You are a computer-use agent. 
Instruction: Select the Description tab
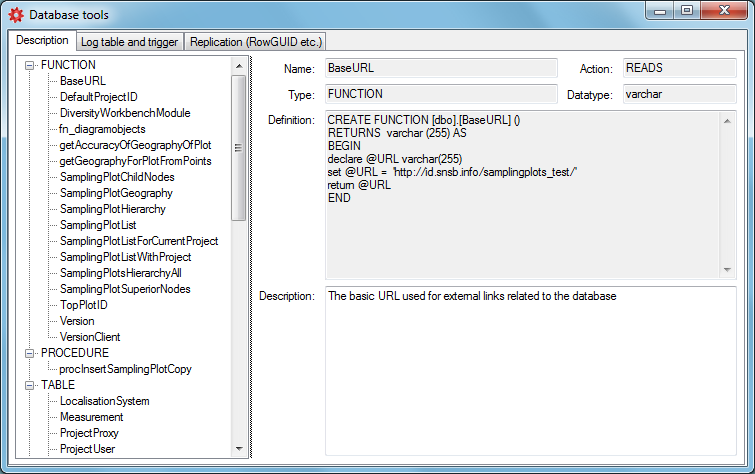(43, 41)
